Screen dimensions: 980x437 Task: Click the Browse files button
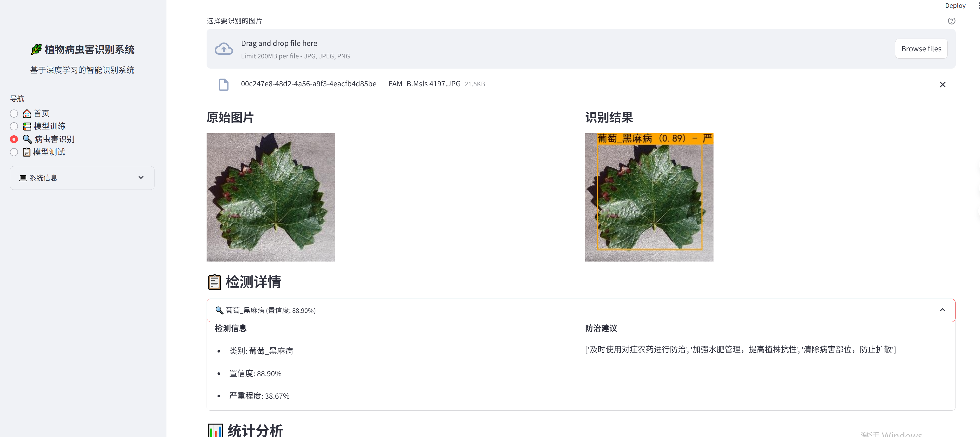pyautogui.click(x=921, y=48)
